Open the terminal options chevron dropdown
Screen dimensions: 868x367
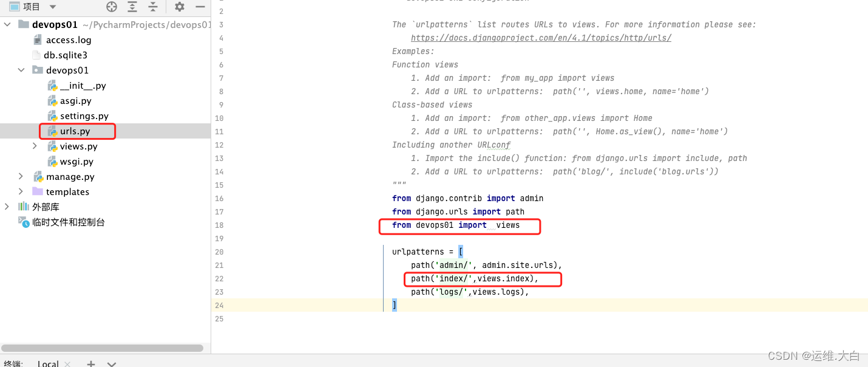(112, 364)
